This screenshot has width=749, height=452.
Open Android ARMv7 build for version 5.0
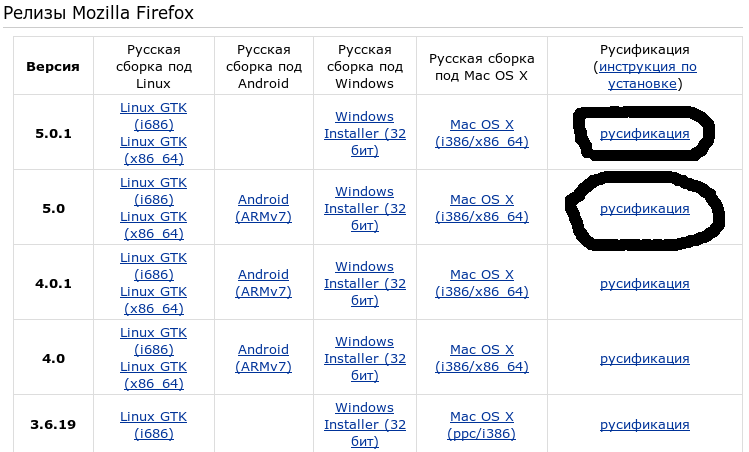point(263,208)
